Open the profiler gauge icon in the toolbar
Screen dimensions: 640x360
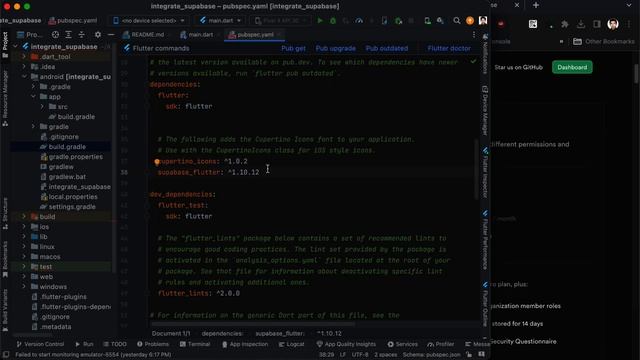pos(359,20)
